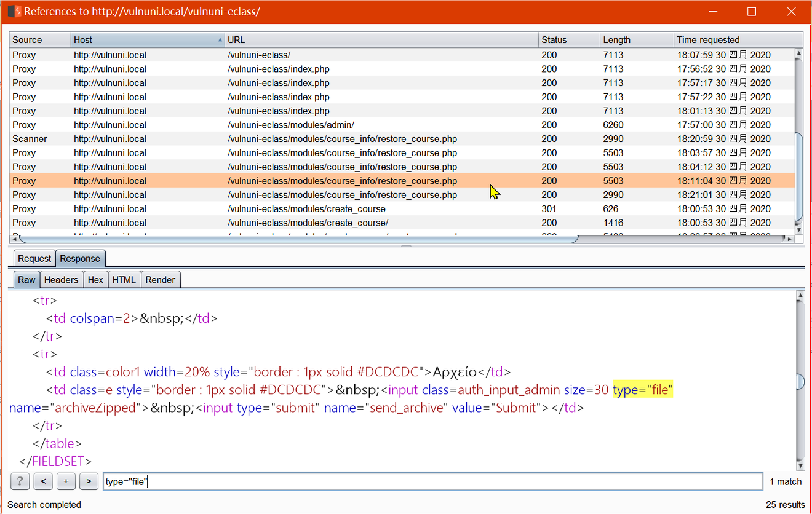Click the Αρχείο td line in response
812x514 pixels.
pyautogui.click(x=278, y=372)
